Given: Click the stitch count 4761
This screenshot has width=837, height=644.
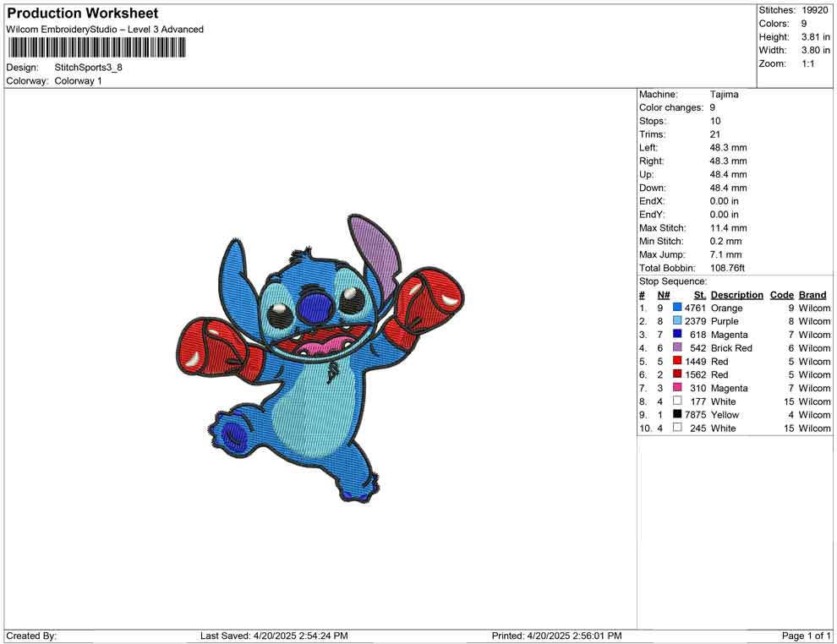Looking at the screenshot, I should (x=695, y=308).
